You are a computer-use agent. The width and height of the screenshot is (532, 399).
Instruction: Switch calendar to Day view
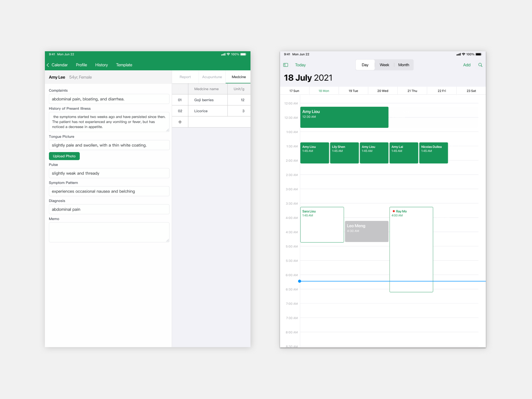pos(365,65)
